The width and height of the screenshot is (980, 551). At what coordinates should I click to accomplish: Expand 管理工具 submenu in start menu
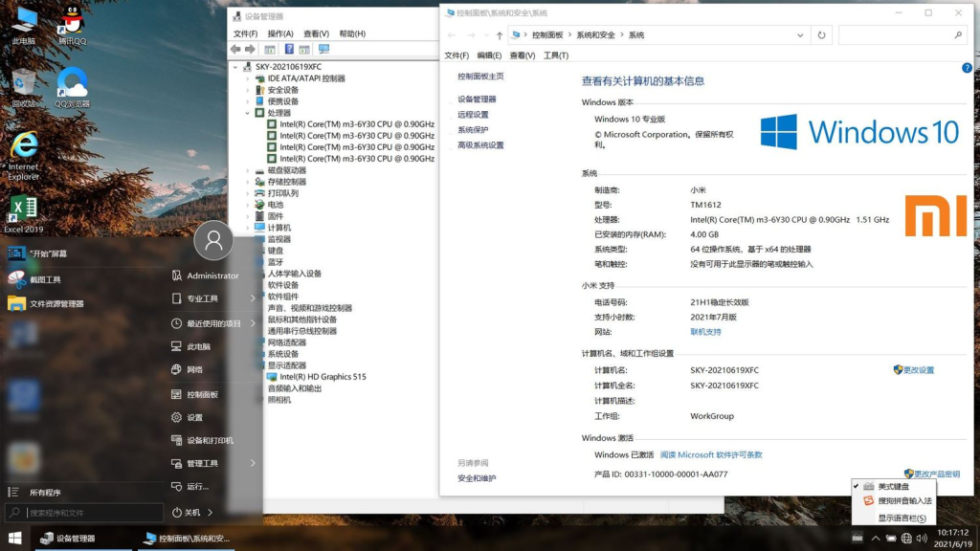(x=253, y=463)
